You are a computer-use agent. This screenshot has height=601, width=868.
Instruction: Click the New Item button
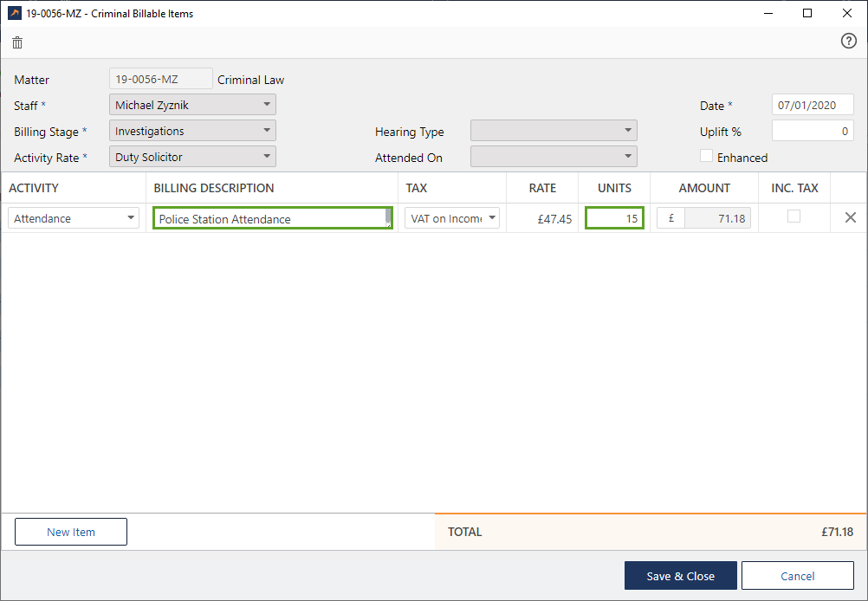(x=71, y=532)
